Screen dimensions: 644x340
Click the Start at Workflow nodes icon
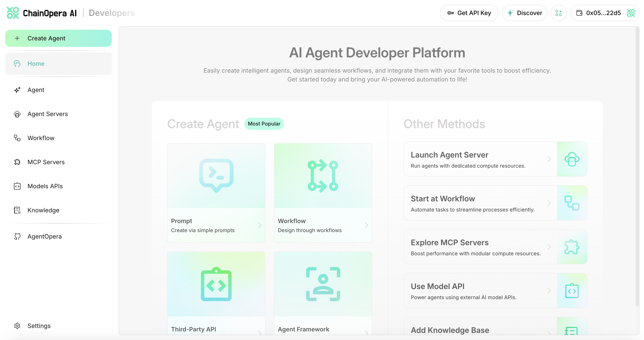[572, 203]
